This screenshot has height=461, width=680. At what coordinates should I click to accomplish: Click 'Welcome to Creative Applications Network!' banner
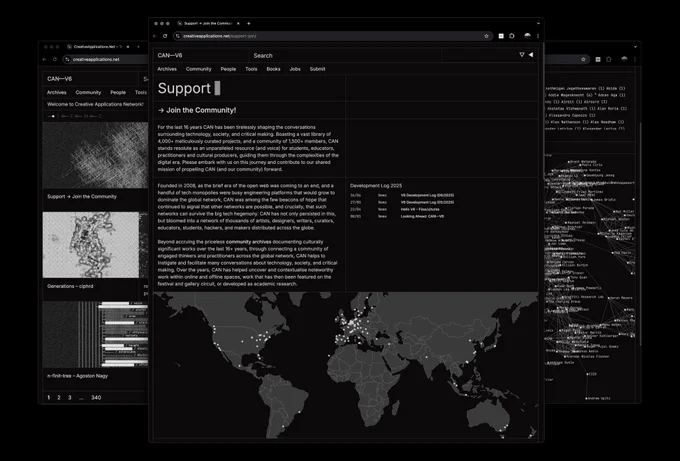tap(95, 104)
